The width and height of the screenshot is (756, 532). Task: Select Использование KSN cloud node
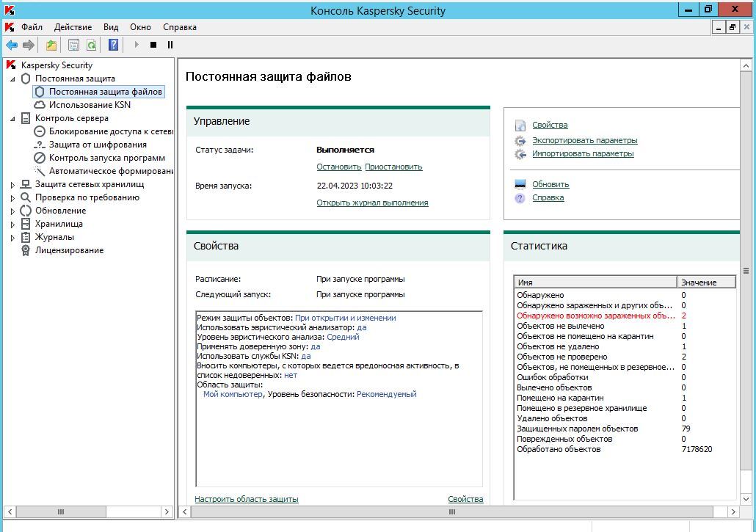coord(89,105)
